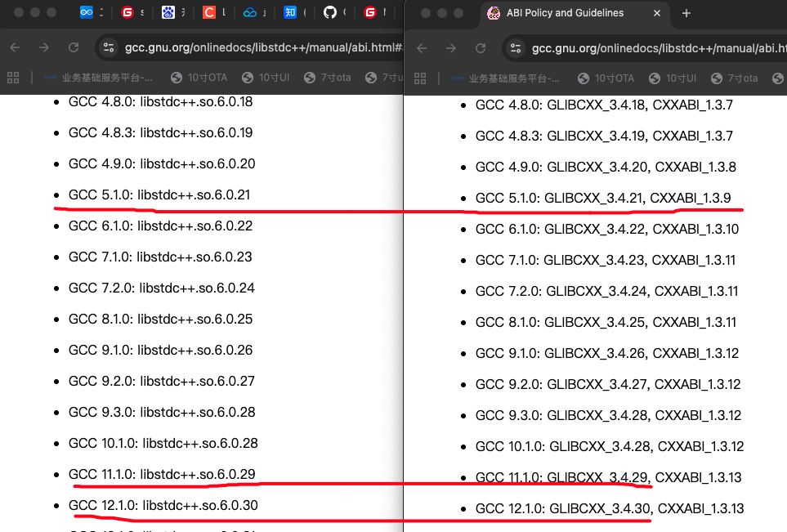Switch to the blue infinity-icon tab in left window
This screenshot has width=787, height=532.
87,12
